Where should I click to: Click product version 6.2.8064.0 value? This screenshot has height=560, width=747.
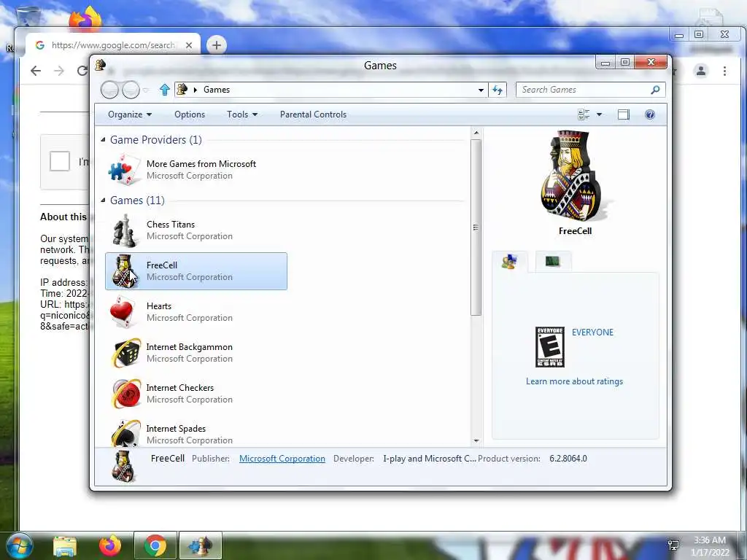pyautogui.click(x=568, y=459)
